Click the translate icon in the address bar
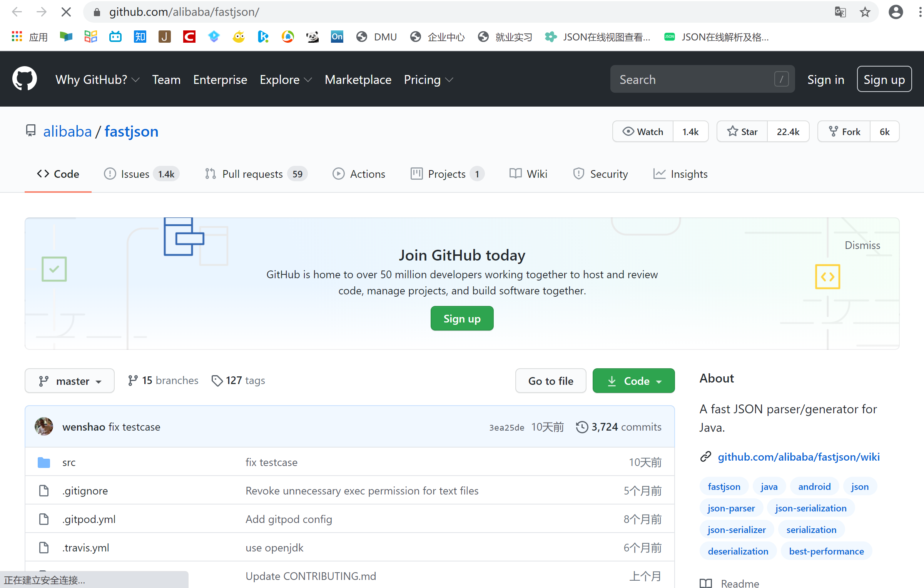 tap(840, 12)
